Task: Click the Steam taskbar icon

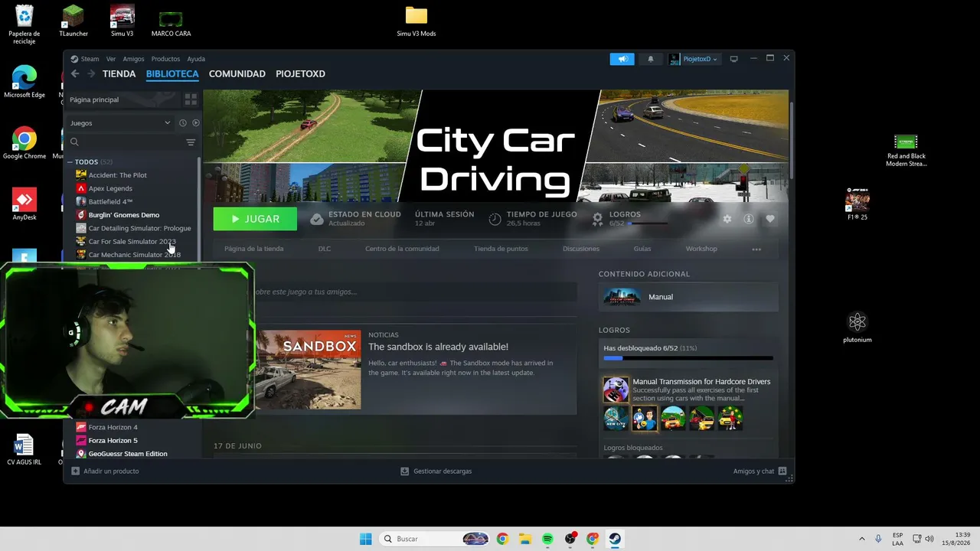Action: [x=615, y=539]
